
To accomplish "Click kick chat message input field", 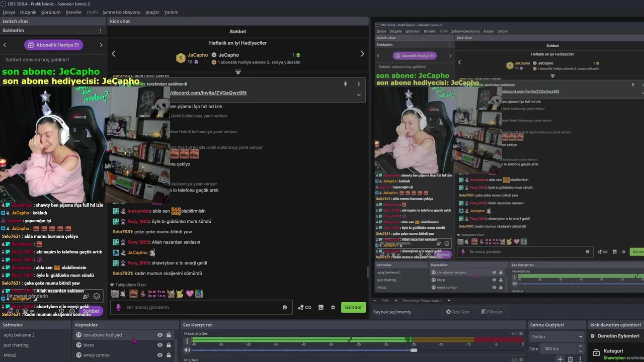I will (x=201, y=307).
